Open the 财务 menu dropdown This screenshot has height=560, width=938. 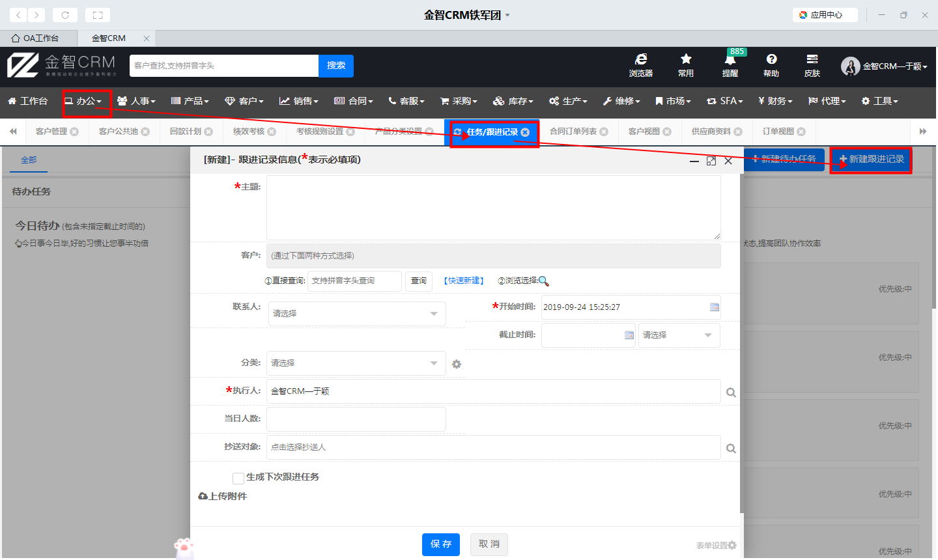(776, 101)
